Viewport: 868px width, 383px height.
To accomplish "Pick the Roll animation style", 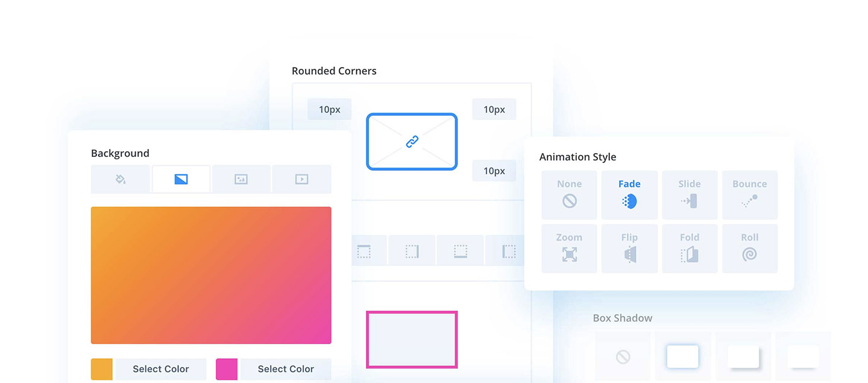I will click(750, 248).
